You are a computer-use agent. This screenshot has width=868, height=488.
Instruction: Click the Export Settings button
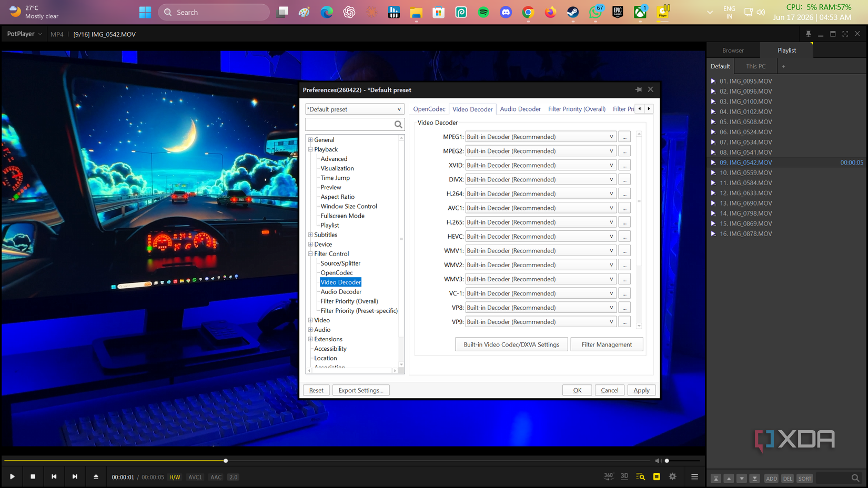point(361,390)
